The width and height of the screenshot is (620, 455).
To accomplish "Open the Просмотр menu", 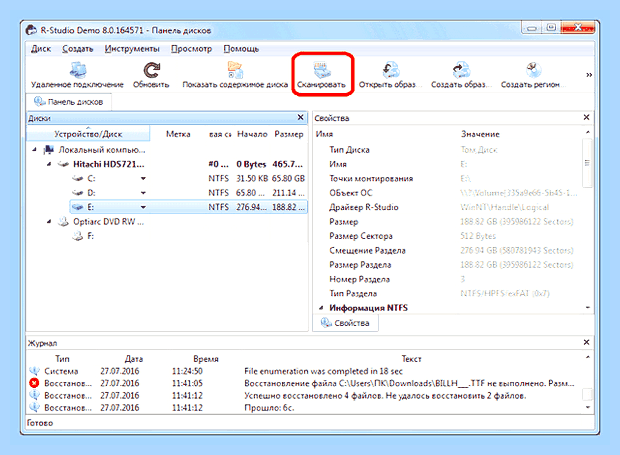I will tap(191, 49).
